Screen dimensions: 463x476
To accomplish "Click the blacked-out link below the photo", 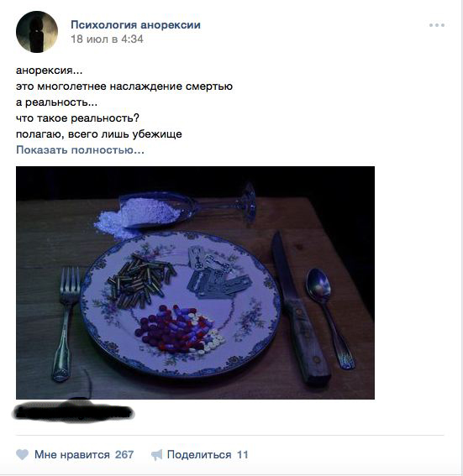I will click(73, 412).
